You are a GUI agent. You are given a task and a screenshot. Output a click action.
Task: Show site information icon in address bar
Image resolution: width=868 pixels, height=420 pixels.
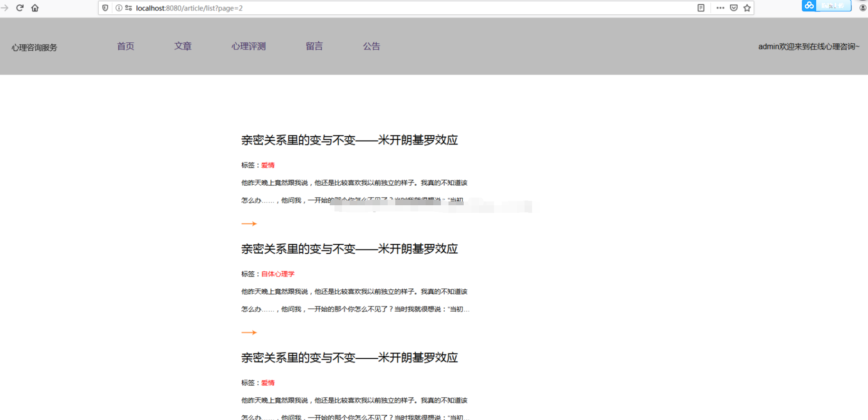point(119,8)
